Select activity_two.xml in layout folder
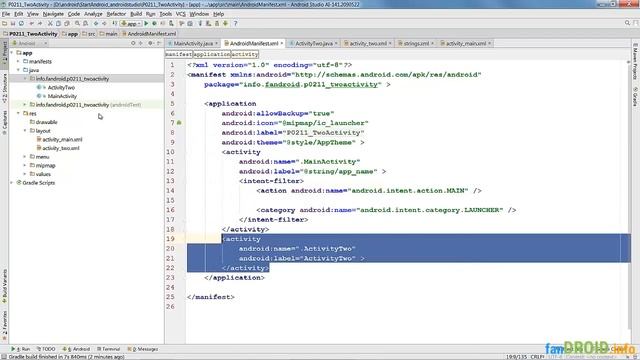This screenshot has height=360, width=640. click(x=61, y=148)
